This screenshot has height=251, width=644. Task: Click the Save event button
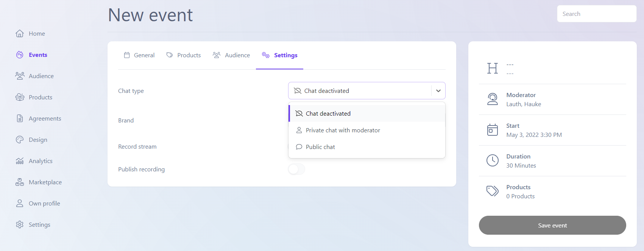pyautogui.click(x=552, y=225)
